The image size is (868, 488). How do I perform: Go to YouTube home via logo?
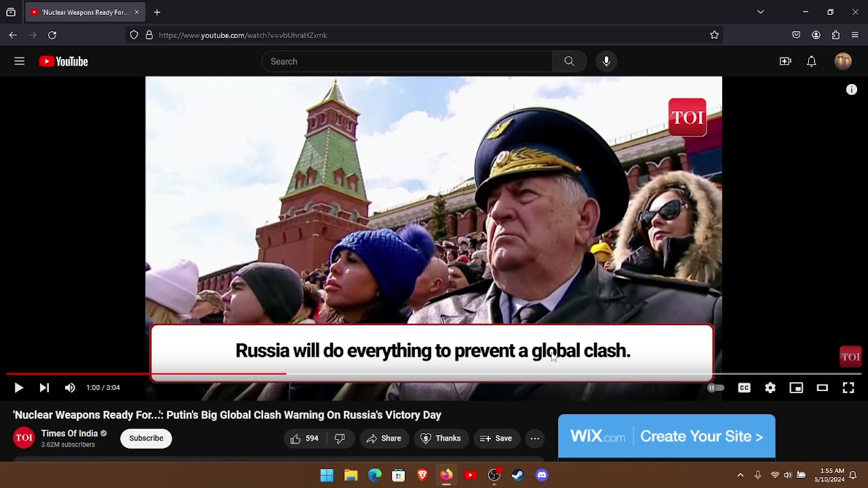(x=64, y=62)
